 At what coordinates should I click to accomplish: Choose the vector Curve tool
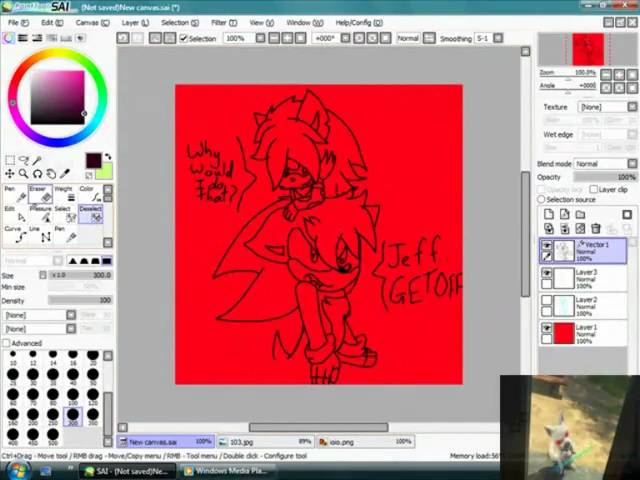point(15,234)
